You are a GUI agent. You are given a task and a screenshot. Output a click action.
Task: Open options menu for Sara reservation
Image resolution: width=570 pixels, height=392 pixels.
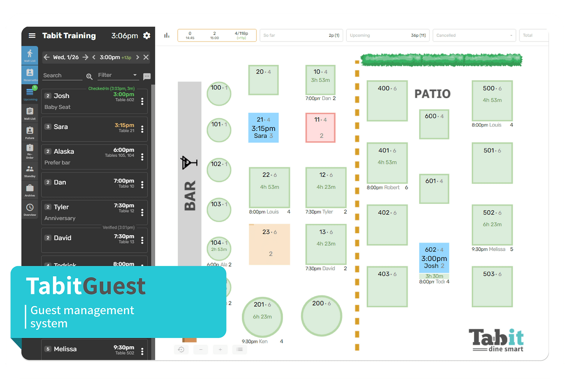[142, 129]
